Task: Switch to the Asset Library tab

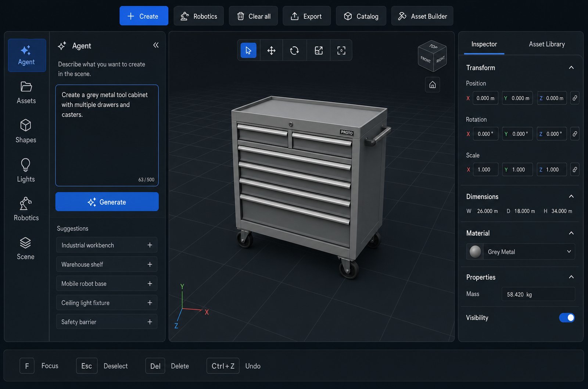Action: (x=546, y=44)
